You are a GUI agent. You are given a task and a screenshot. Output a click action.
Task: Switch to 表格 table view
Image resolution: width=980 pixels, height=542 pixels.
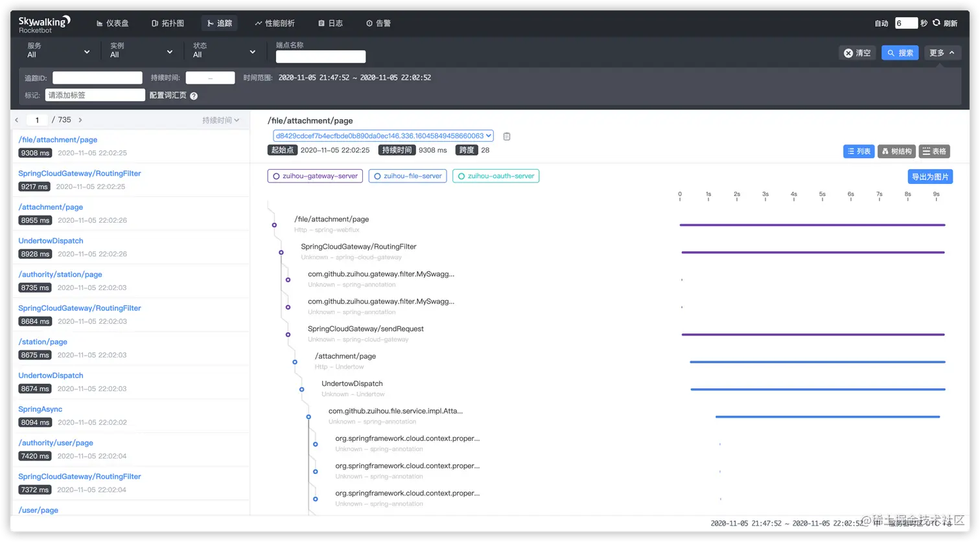(934, 152)
